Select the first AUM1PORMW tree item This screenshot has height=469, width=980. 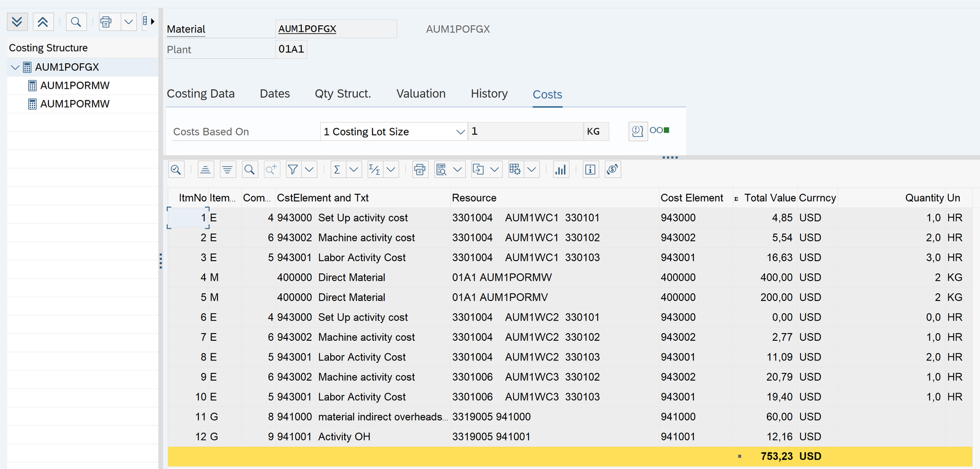click(75, 86)
